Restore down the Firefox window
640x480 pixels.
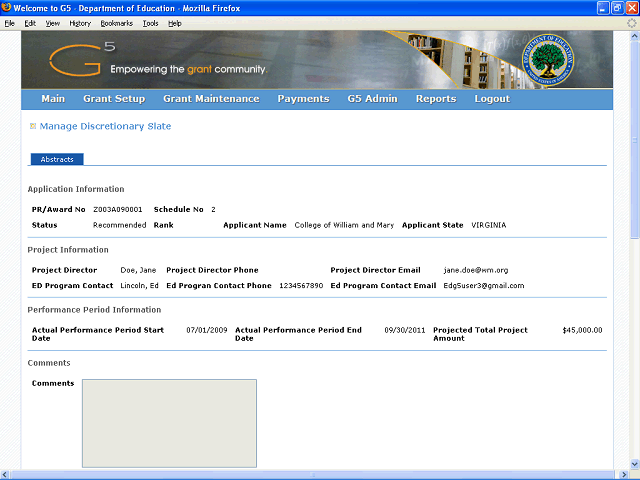pyautogui.click(x=618, y=8)
